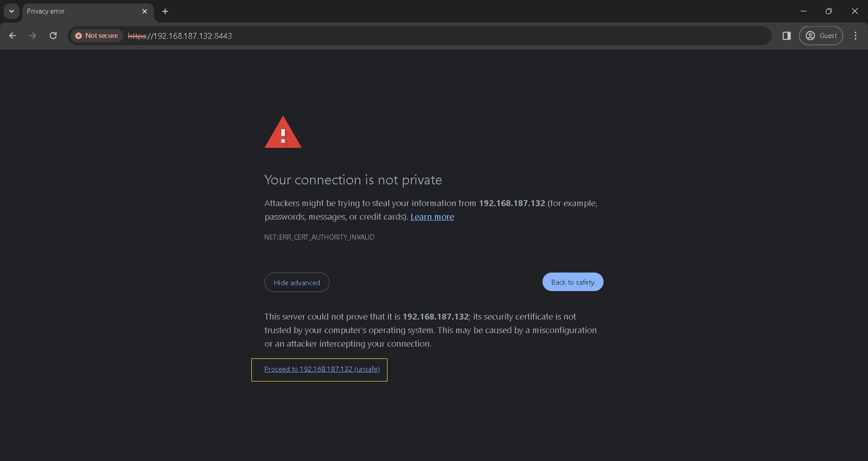
Task: Open the side panel icon
Action: [787, 36]
